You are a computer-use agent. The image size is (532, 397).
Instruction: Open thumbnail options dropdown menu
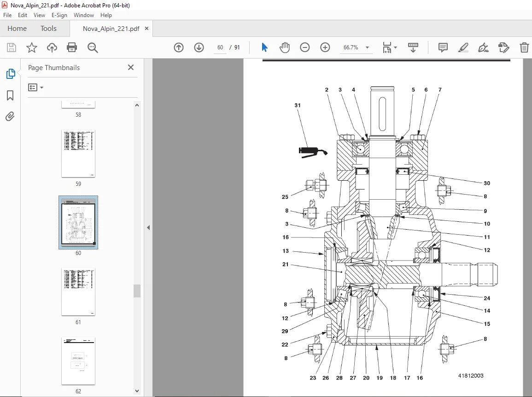(x=35, y=88)
